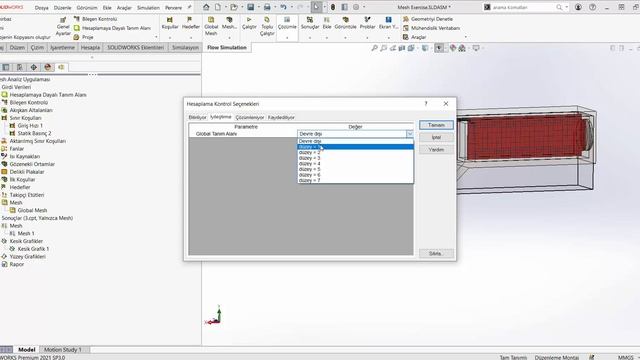Click the Undo icon
Viewport: 640px width, 360px height.
pos(283,7)
